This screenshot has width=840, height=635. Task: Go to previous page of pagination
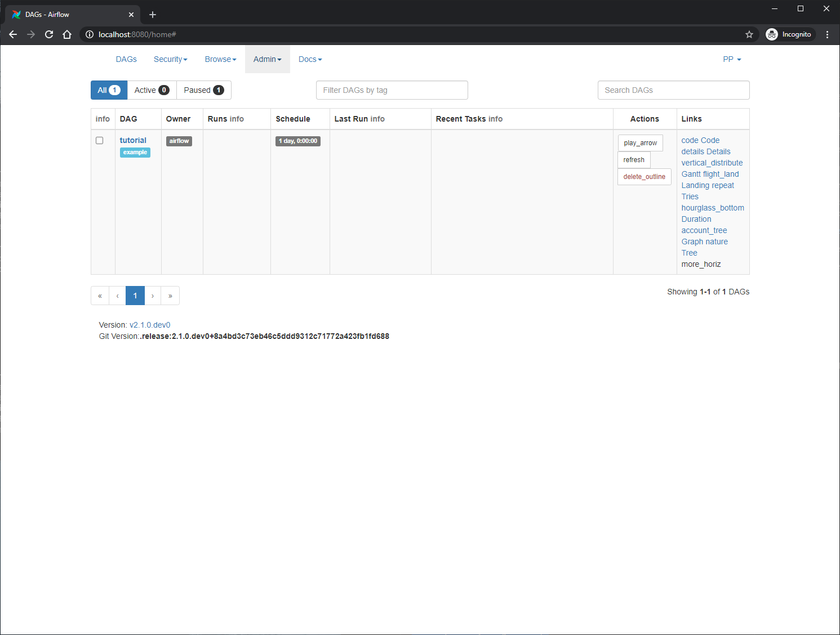click(x=117, y=296)
